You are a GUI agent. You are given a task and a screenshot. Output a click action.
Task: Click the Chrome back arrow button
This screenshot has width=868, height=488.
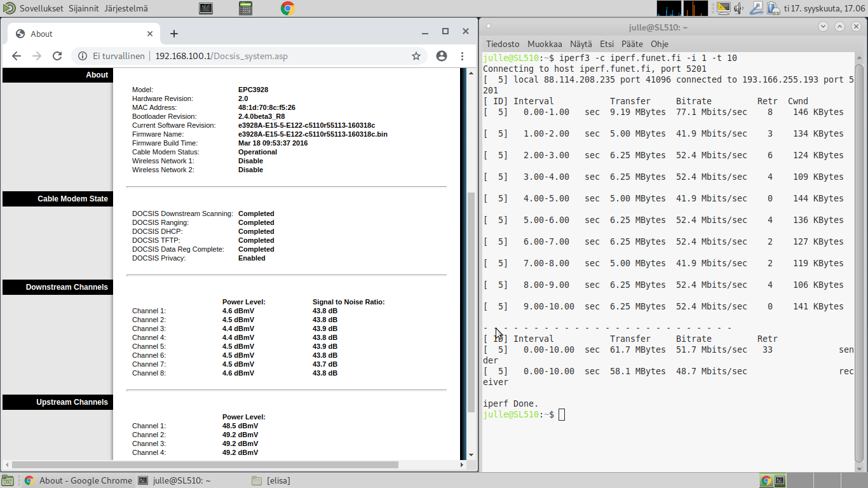(x=17, y=56)
